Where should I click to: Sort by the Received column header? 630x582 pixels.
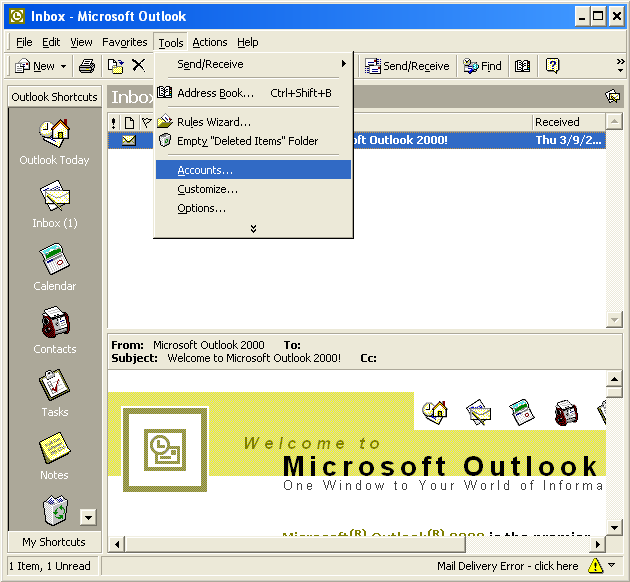569,122
